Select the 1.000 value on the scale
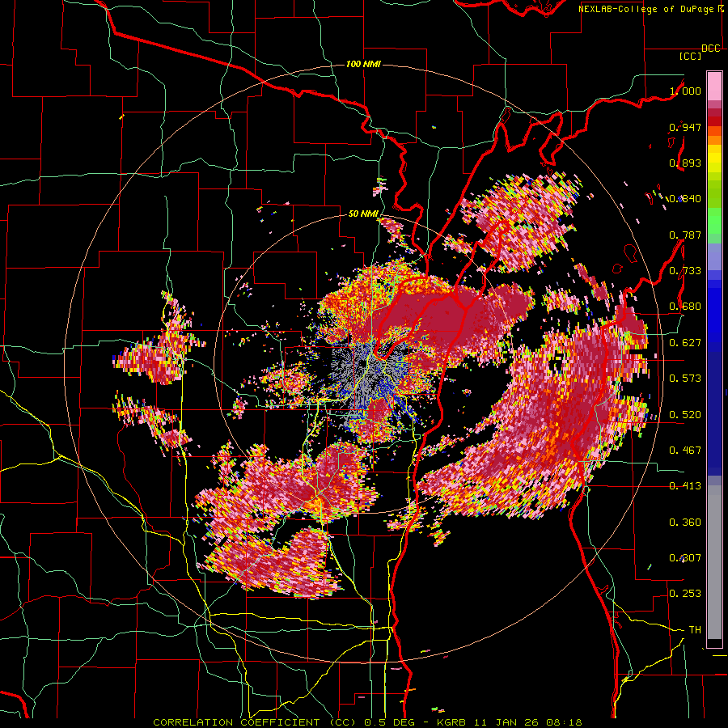 (x=685, y=91)
